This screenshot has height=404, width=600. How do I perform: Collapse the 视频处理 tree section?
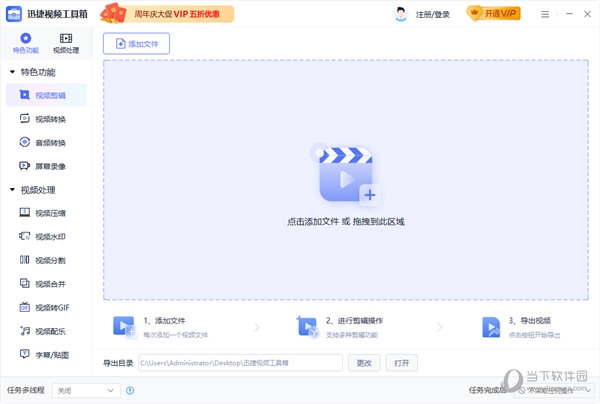[x=12, y=190]
